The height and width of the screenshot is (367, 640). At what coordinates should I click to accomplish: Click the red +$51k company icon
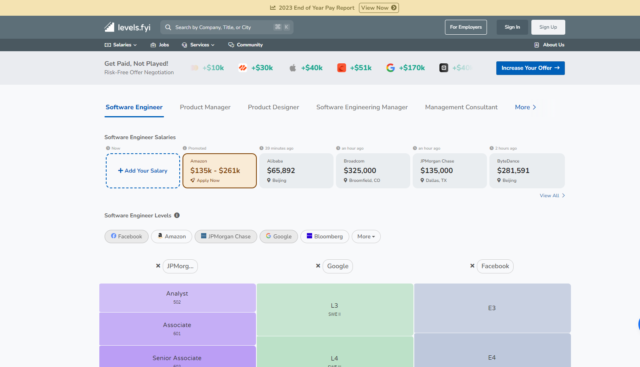click(x=341, y=68)
